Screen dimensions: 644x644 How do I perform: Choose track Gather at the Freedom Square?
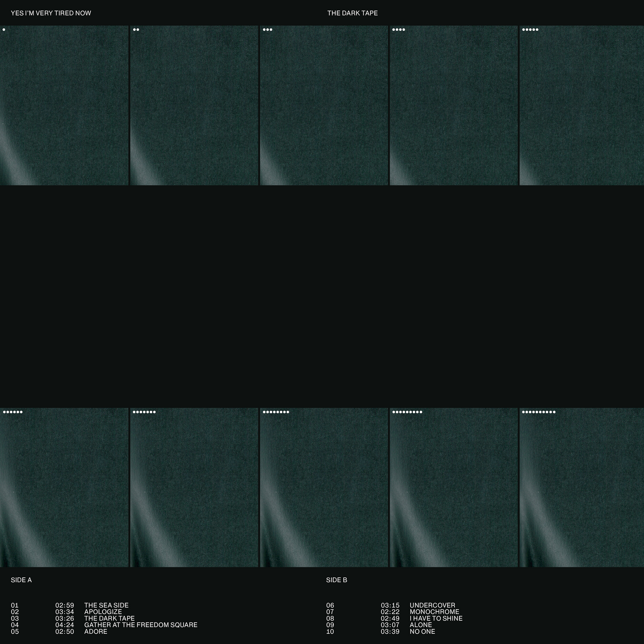tap(140, 625)
